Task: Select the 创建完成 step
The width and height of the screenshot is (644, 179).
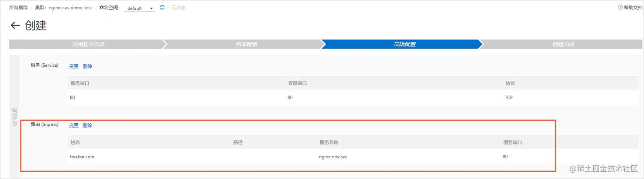Action: pyautogui.click(x=563, y=44)
